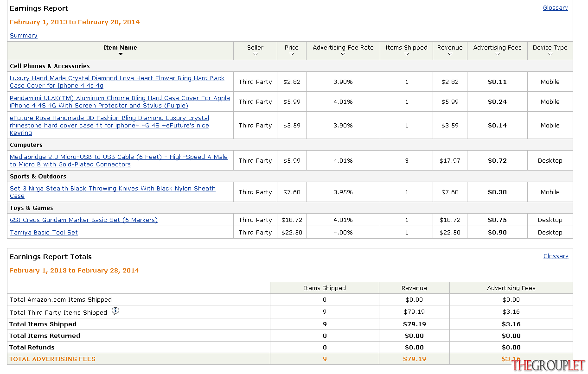Sort by Seller column arrow
This screenshot has height=374, width=588.
[x=256, y=54]
